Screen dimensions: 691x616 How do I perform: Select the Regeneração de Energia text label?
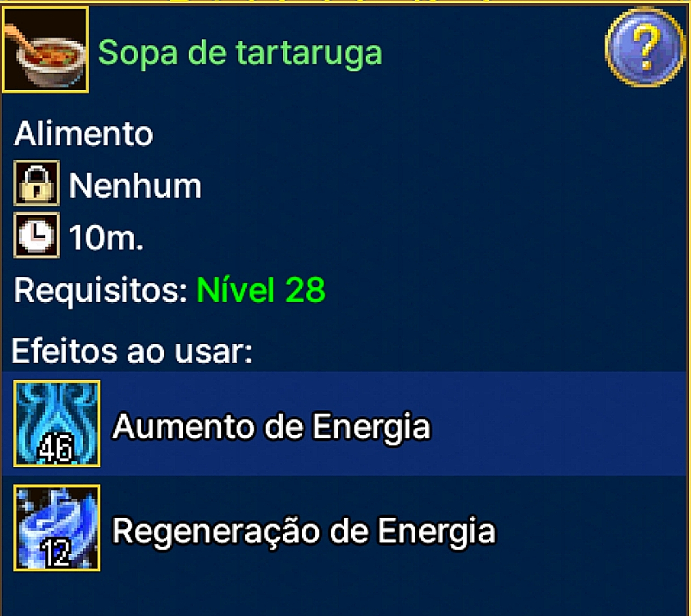(304, 532)
